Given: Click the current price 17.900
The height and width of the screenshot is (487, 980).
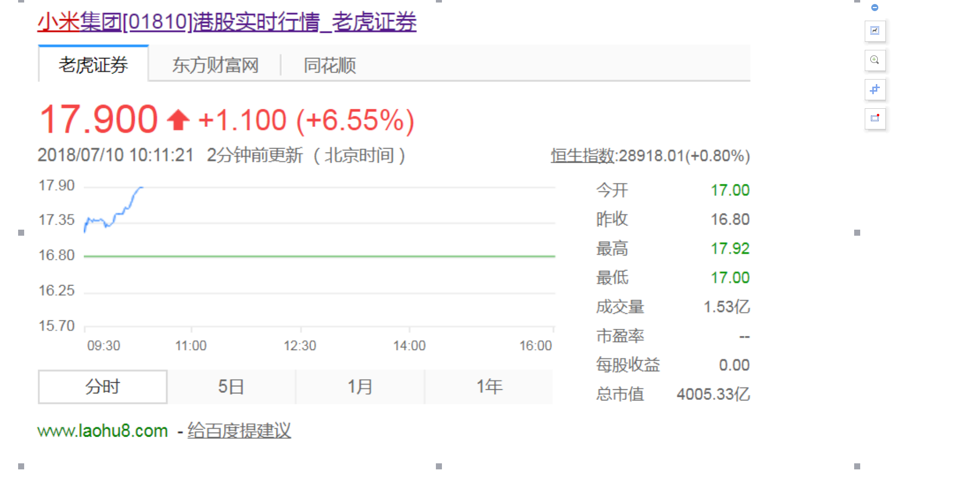Looking at the screenshot, I should pyautogui.click(x=99, y=119).
